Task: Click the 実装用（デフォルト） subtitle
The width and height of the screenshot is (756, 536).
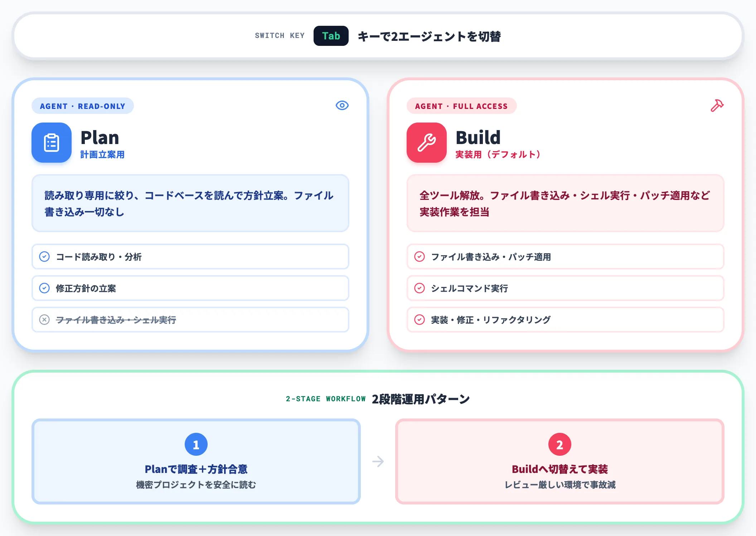Action: pos(498,155)
